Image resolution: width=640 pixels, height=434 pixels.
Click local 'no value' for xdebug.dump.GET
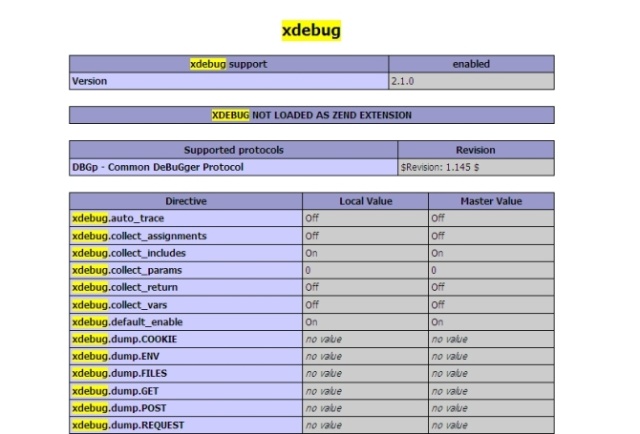click(366, 391)
